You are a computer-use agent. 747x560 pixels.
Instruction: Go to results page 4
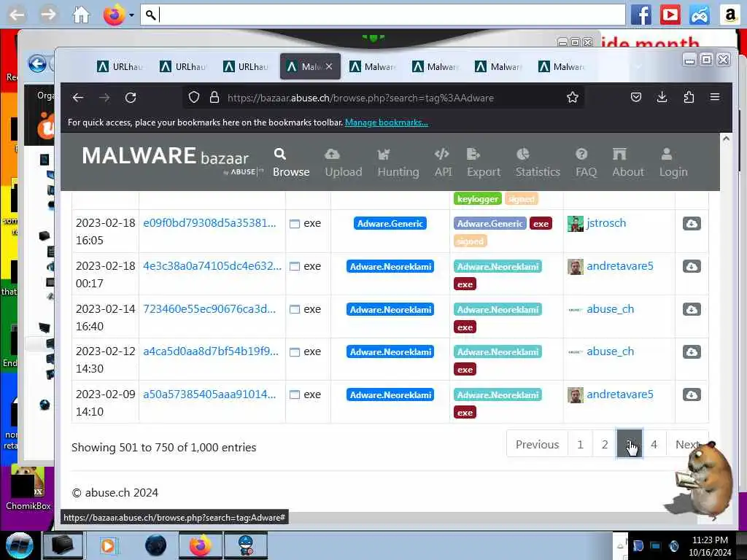click(654, 444)
